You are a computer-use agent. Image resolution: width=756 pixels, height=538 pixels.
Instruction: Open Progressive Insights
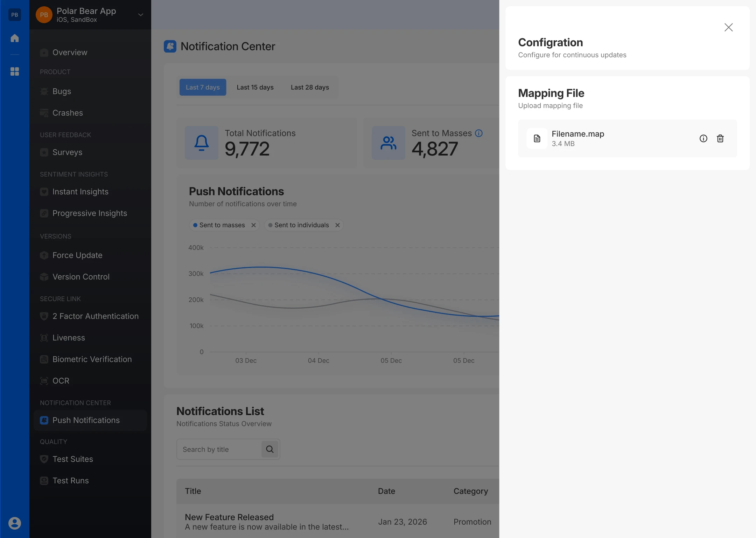pyautogui.click(x=90, y=213)
